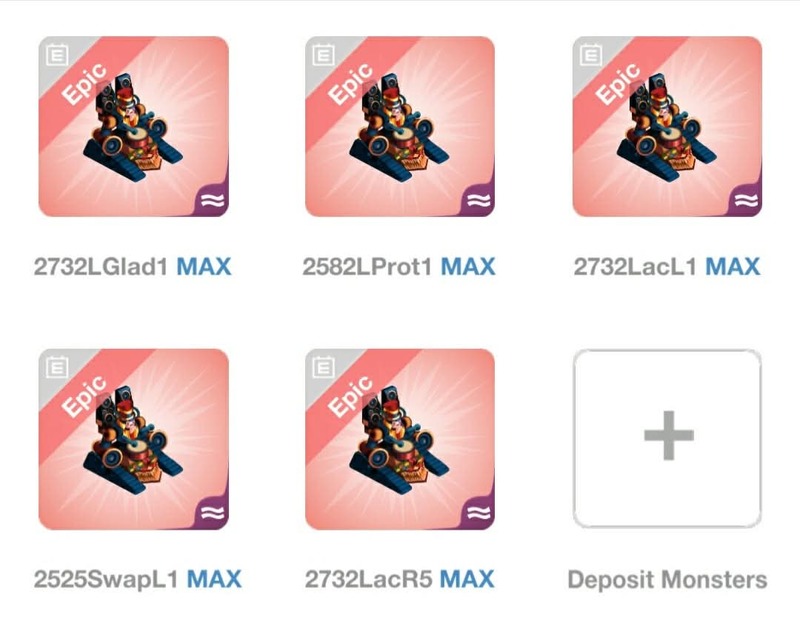This screenshot has height=628, width=800.
Task: Click the 2732LGlad1 MAX name label
Action: [x=133, y=267]
